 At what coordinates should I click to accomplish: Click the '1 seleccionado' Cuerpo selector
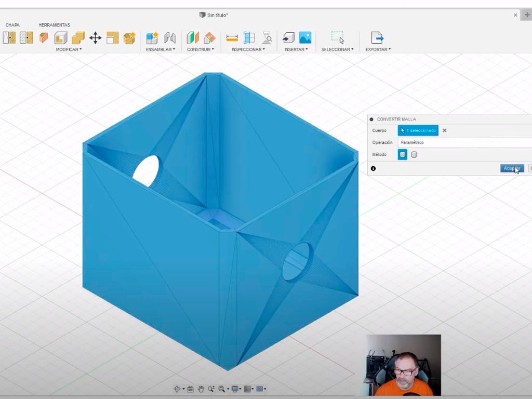pos(418,130)
